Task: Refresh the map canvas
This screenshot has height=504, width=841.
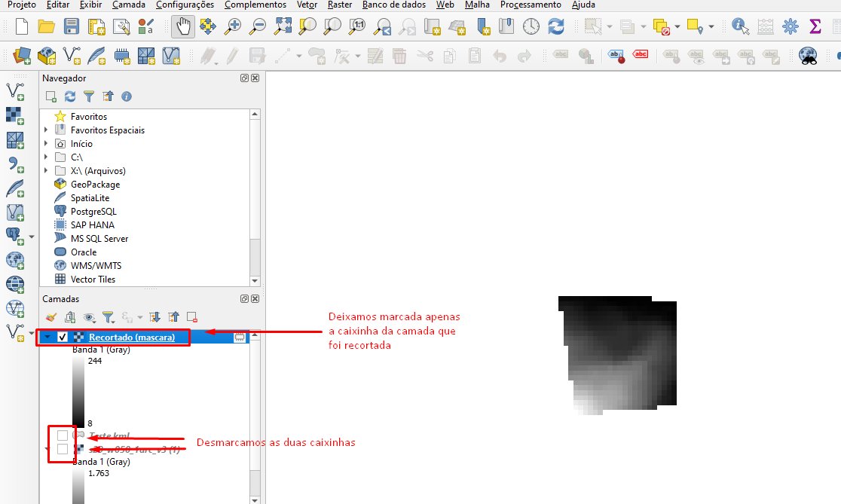Action: (x=556, y=26)
